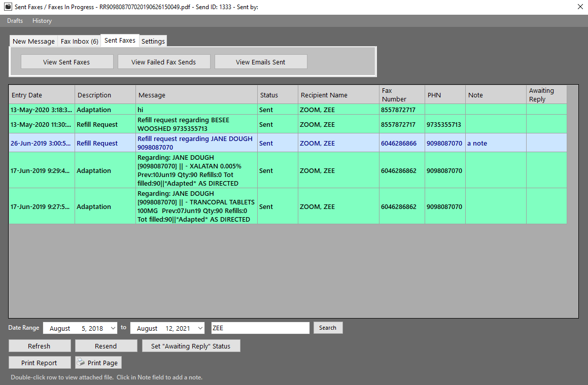588x385 pixels.
Task: Switch to the Fax Inbox tab
Action: coord(79,41)
